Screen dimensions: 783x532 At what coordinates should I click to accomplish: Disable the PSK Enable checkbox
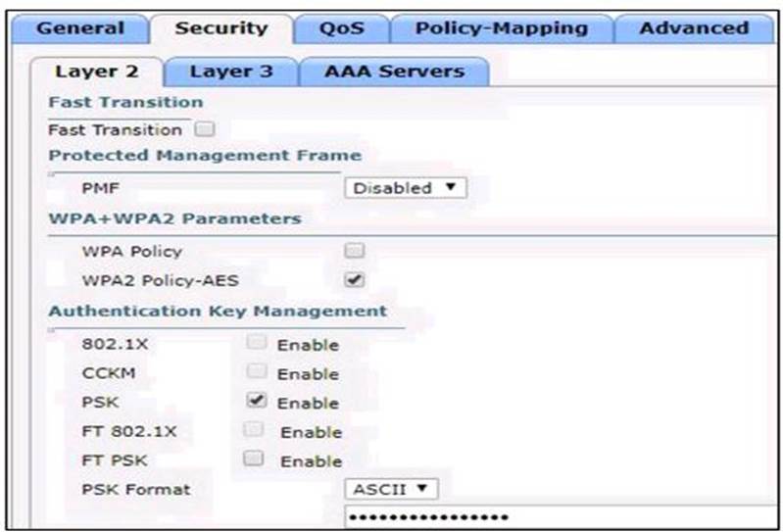point(256,402)
